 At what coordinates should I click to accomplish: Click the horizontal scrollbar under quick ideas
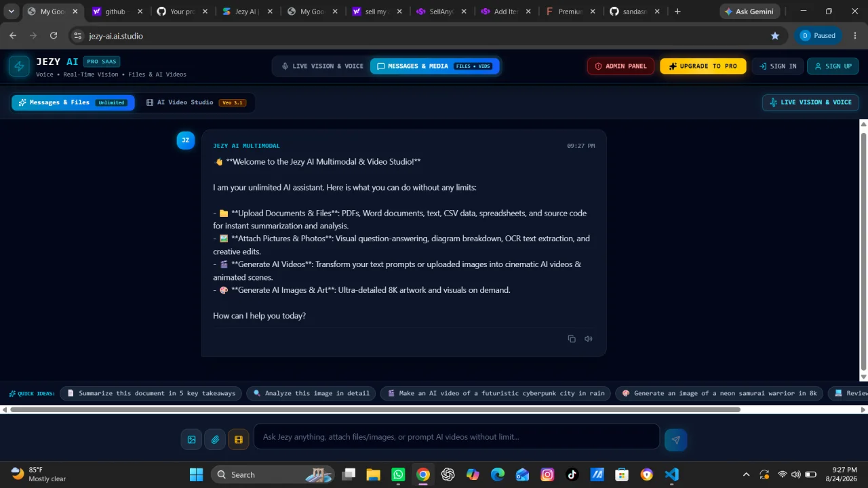(375, 409)
